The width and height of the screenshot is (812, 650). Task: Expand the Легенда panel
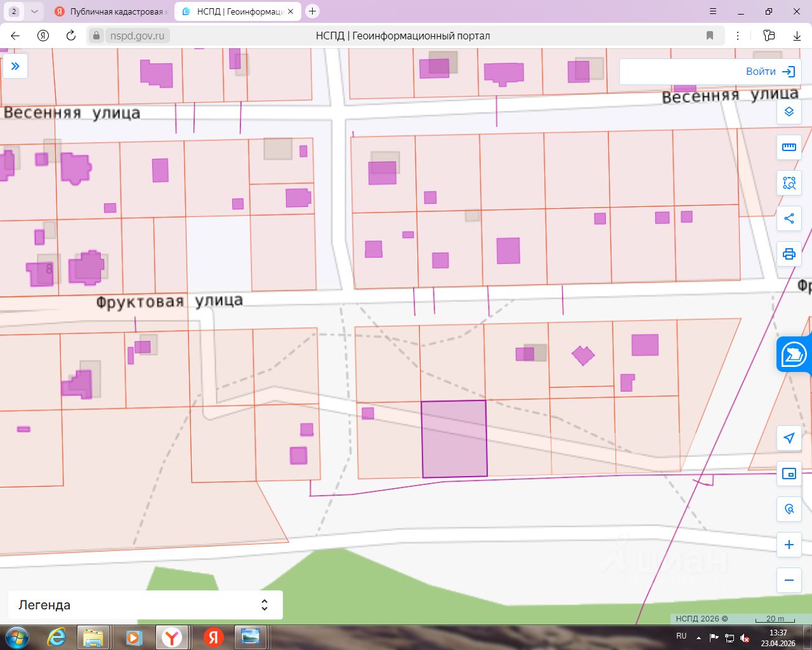pos(145,605)
